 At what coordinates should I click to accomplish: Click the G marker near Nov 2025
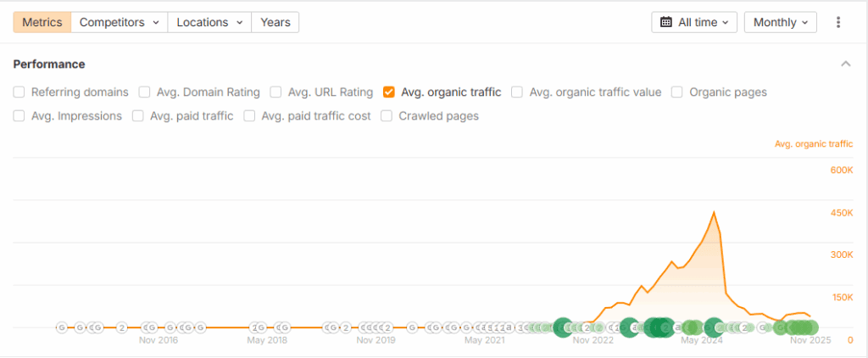tap(762, 327)
